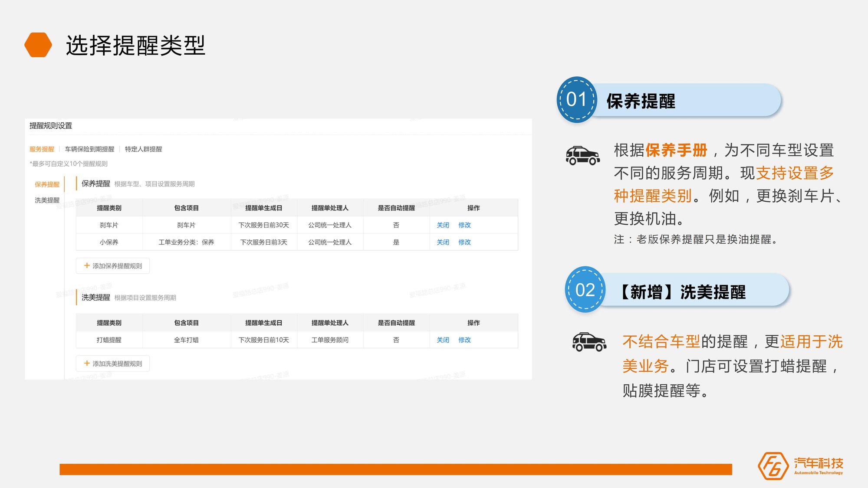Click 关闭 in the 小保养 row

click(x=443, y=242)
